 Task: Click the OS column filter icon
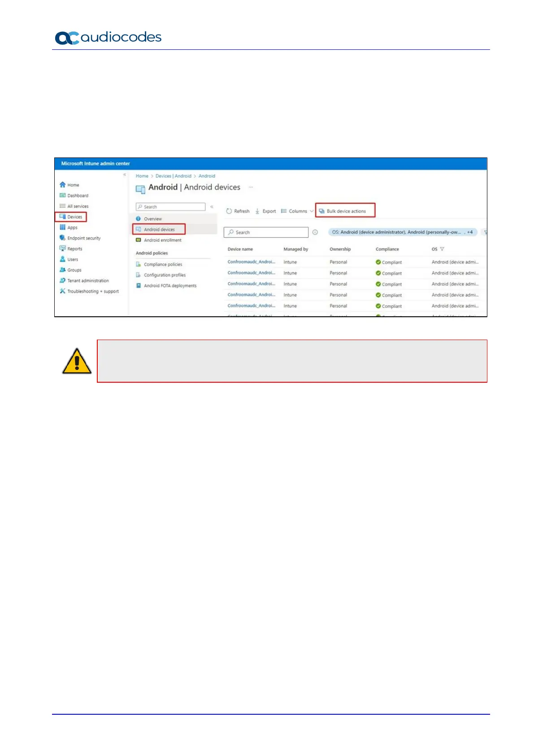(x=442, y=249)
